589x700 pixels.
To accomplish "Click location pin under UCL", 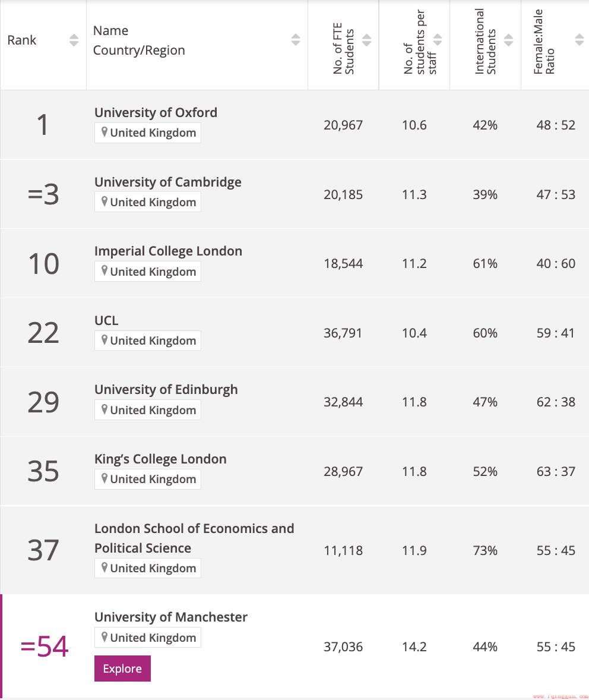I will (104, 340).
